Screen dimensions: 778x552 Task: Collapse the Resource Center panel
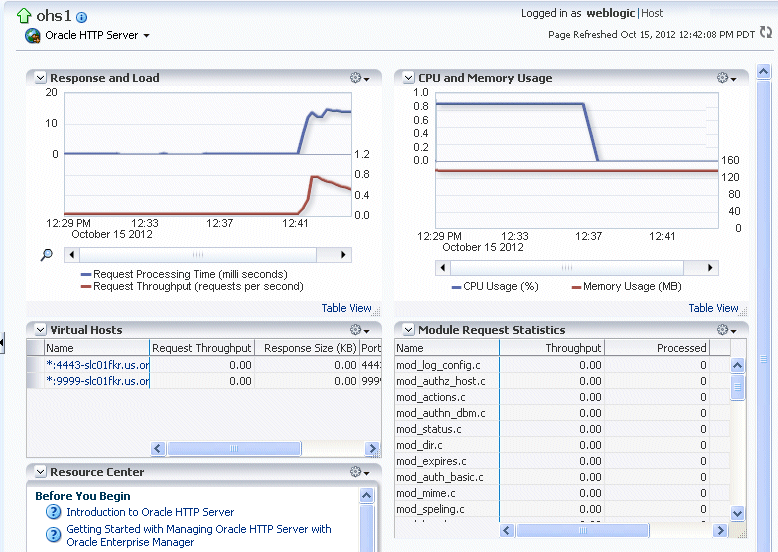(x=41, y=472)
